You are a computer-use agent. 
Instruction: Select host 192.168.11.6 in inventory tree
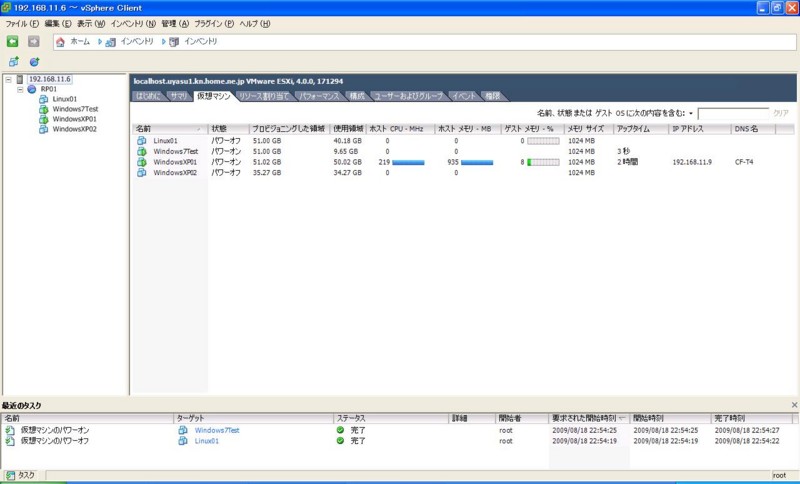[x=49, y=79]
